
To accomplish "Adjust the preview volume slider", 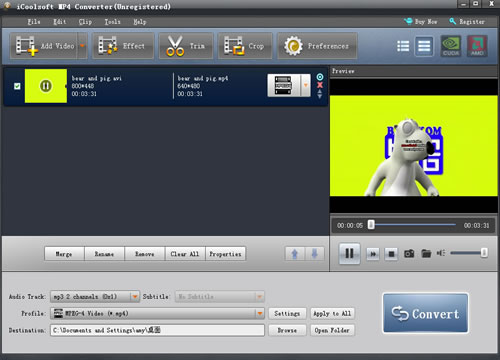I will [x=468, y=253].
